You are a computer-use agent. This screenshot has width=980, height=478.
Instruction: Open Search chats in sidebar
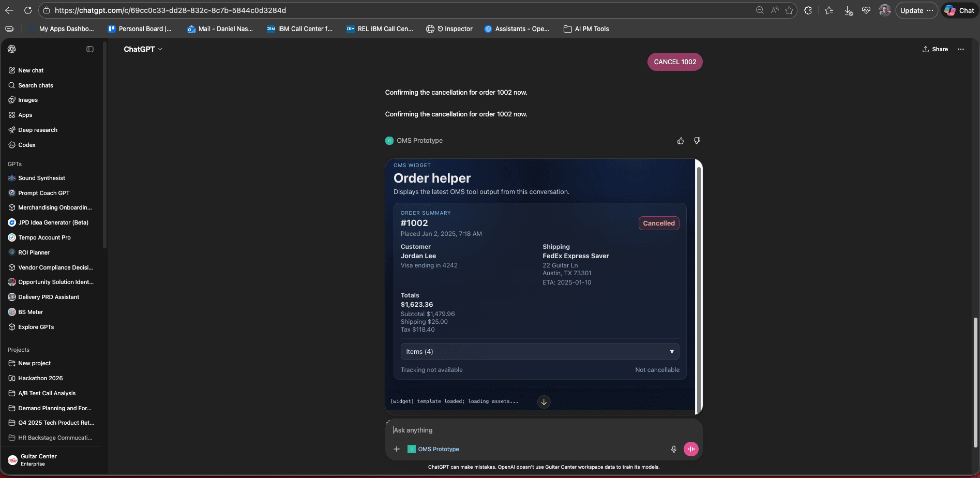point(35,85)
